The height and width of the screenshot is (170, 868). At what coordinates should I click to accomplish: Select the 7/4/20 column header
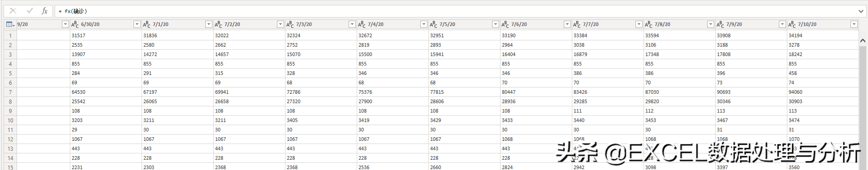click(x=393, y=24)
